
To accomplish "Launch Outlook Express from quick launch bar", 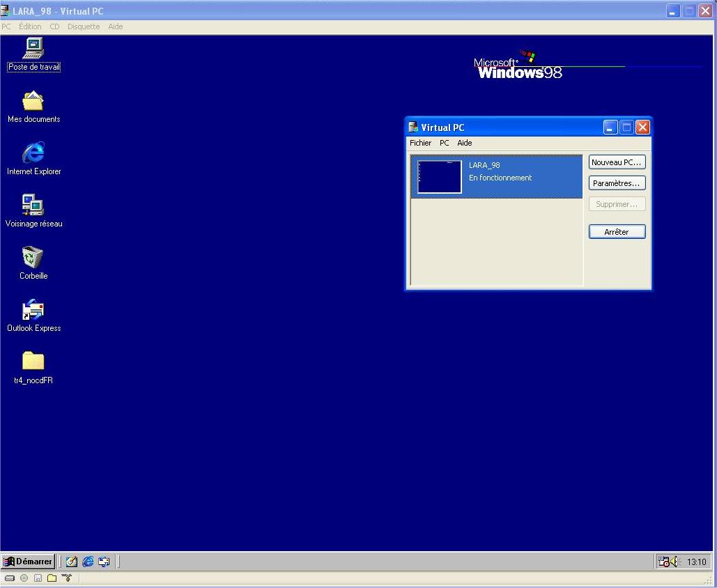I will tap(104, 562).
